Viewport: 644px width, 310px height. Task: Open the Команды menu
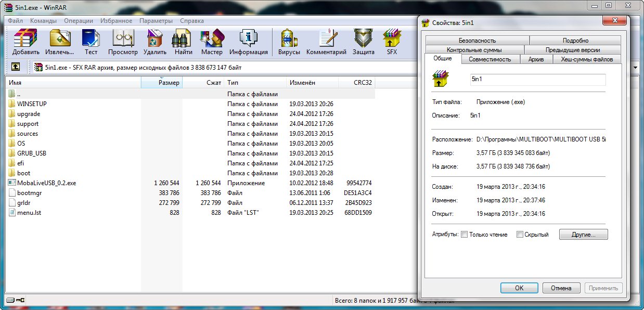pyautogui.click(x=43, y=21)
